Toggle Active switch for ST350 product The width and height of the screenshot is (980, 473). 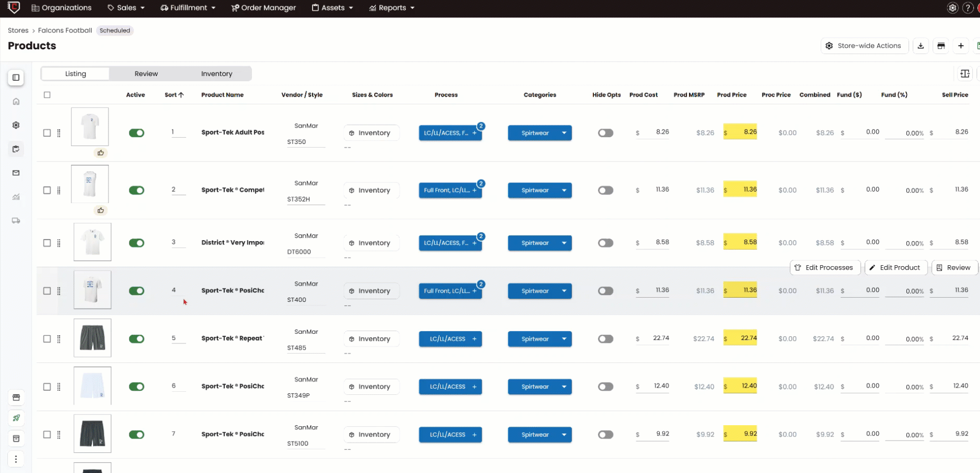(x=136, y=133)
